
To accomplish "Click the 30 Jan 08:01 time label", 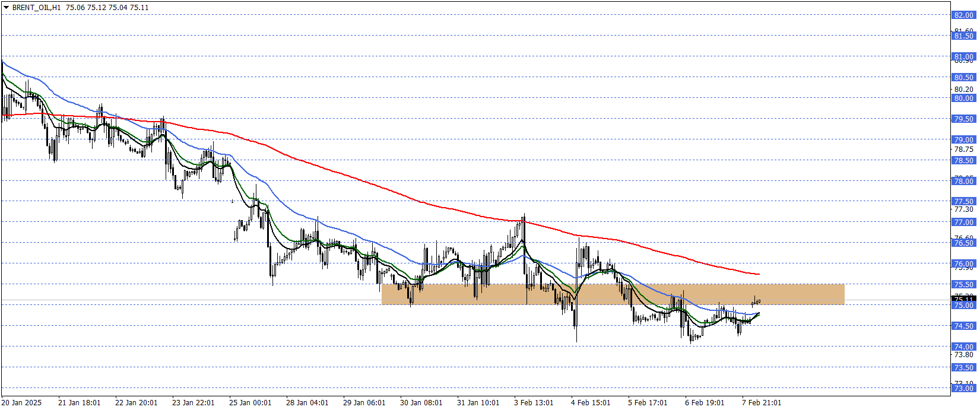I will (x=421, y=403).
